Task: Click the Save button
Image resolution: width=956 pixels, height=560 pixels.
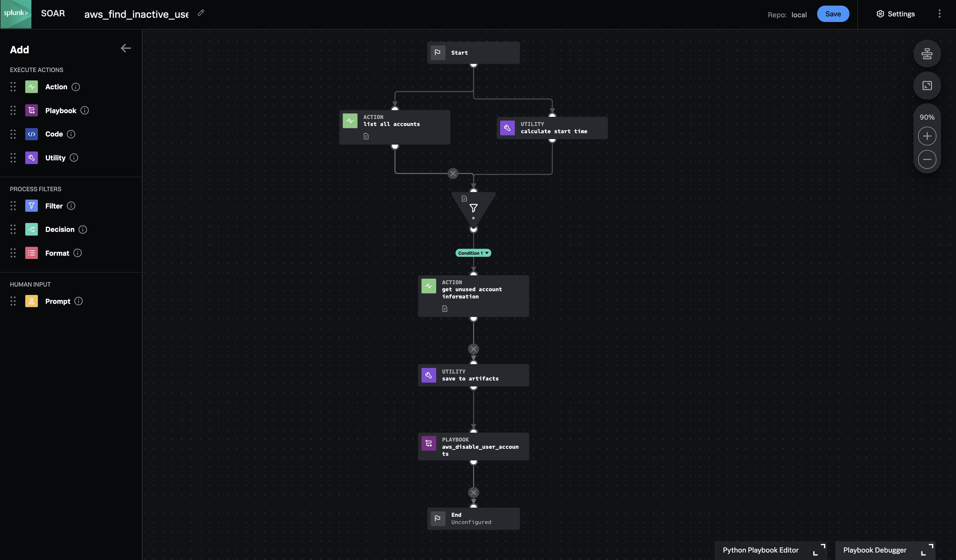Action: pyautogui.click(x=833, y=14)
